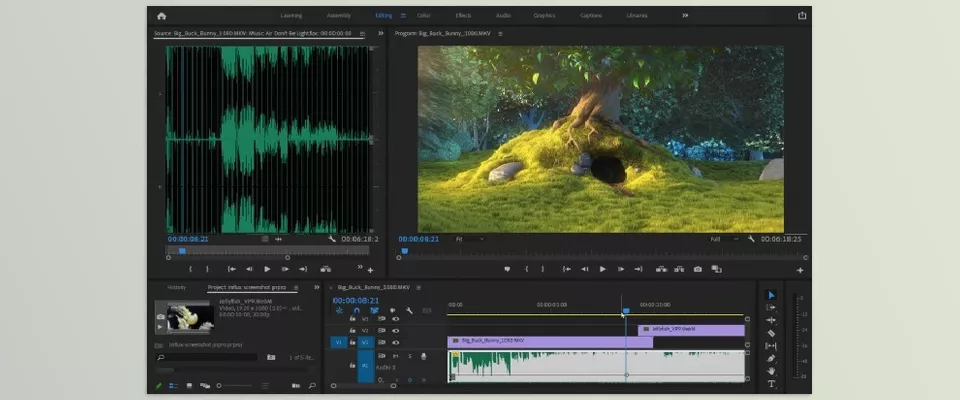960x400 pixels.
Task: Switch to the Assembly workspace
Action: (339, 15)
